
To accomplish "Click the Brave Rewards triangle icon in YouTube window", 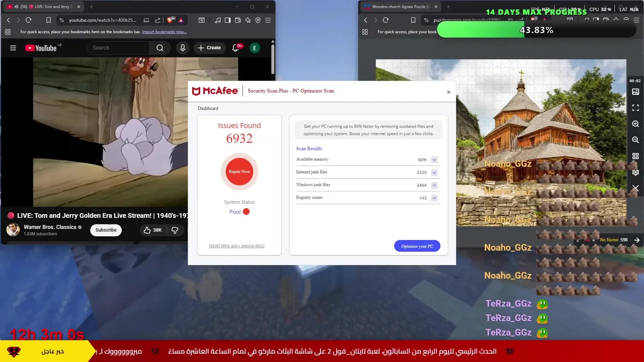I will pos(181,20).
